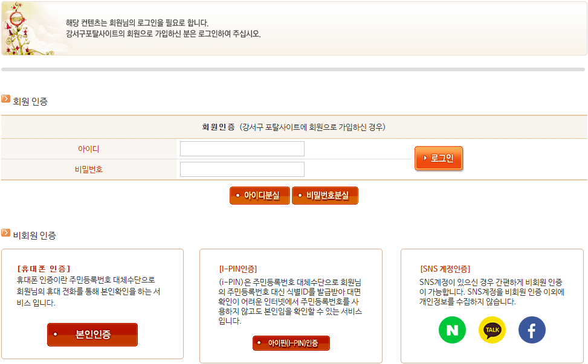Click the 회원 인증 section arrow icon
This screenshot has height=364, width=588.
(x=5, y=99)
